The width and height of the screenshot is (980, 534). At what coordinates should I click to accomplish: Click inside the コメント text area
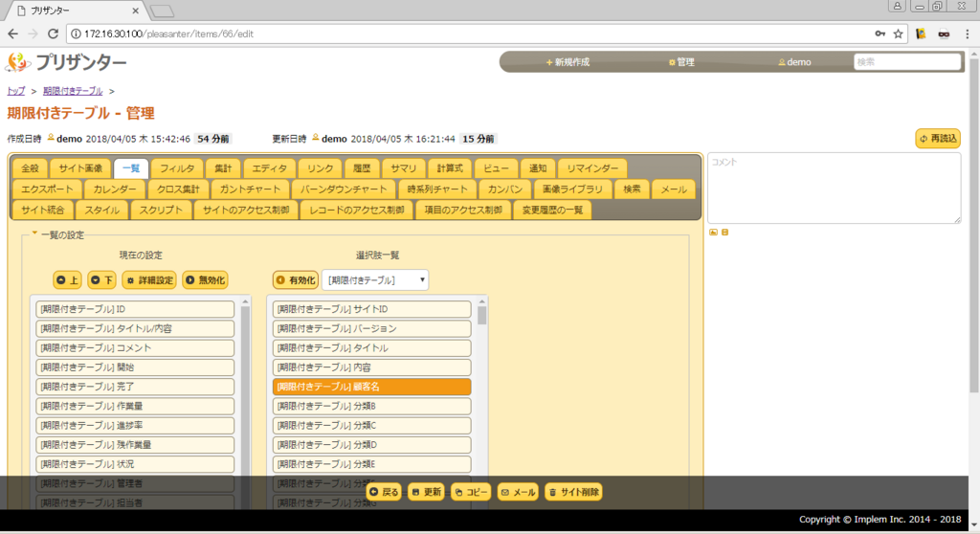click(834, 188)
